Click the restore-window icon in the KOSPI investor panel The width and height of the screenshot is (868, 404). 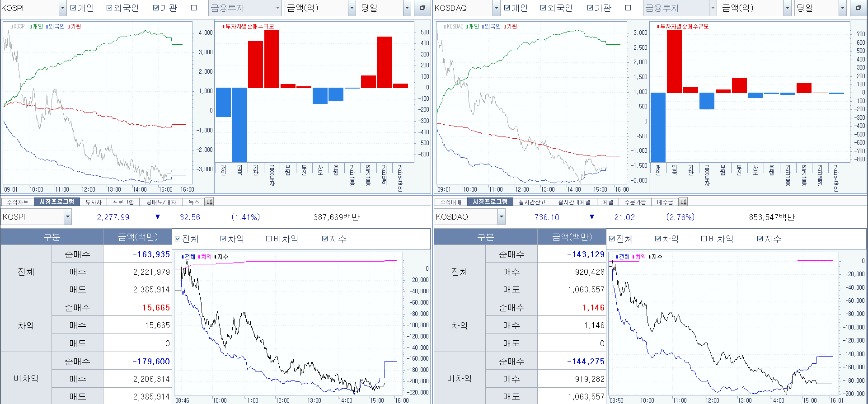click(x=422, y=8)
